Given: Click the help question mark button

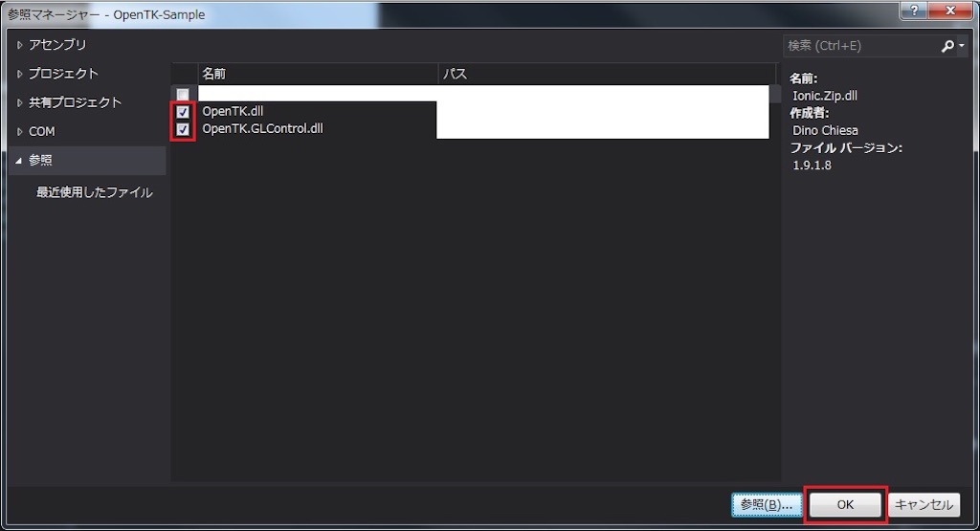Looking at the screenshot, I should (x=914, y=10).
